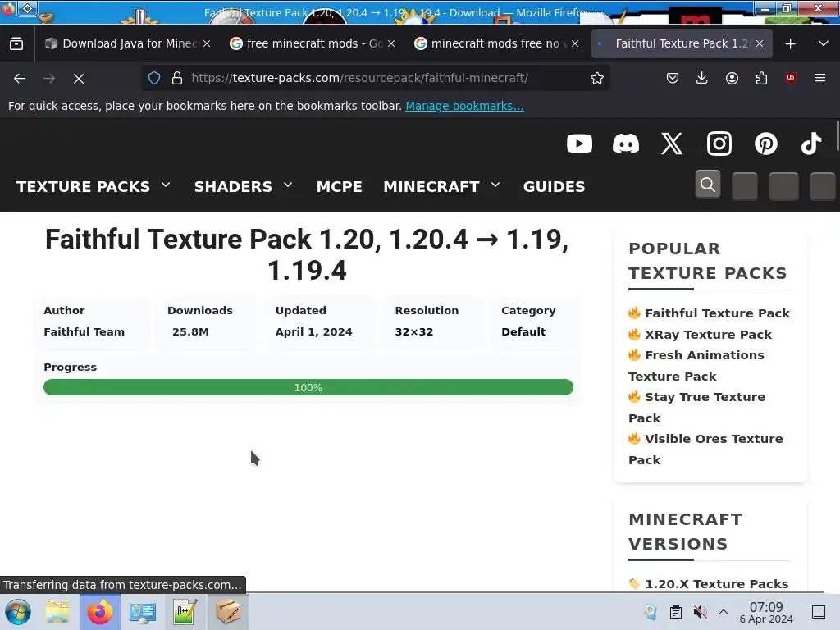Open the X (Twitter) social icon

click(672, 144)
